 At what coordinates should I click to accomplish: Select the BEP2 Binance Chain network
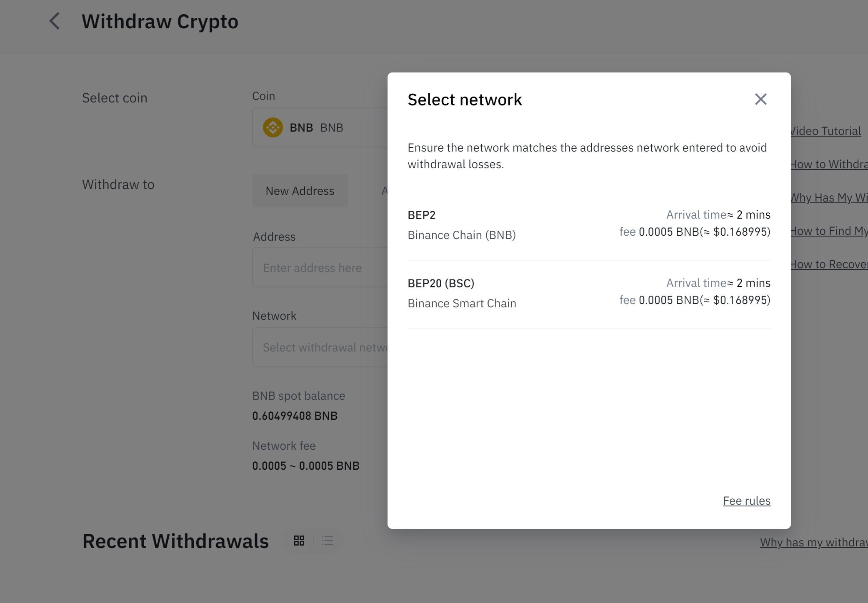(x=589, y=225)
